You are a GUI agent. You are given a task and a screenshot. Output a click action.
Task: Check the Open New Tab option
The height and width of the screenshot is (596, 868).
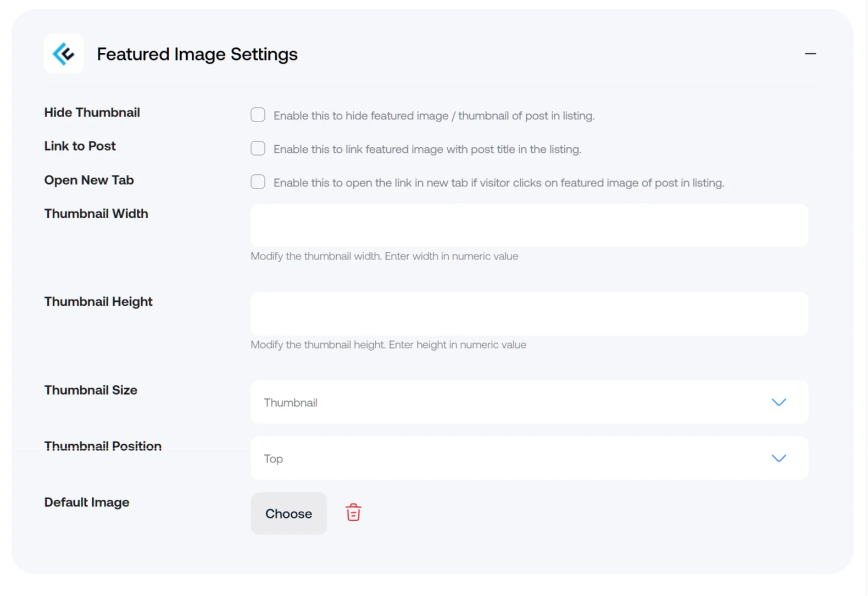258,182
